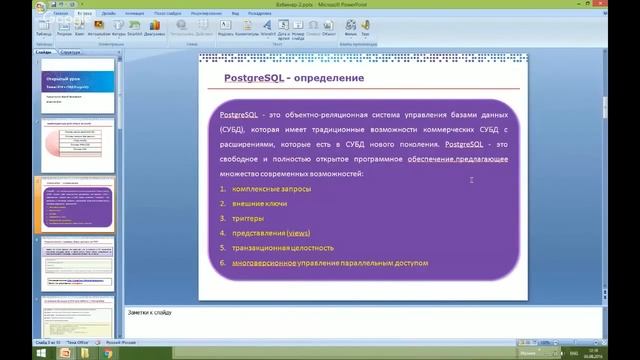Select the Вставка ribbon tab
Image resolution: width=640 pixels, height=360 pixels.
84,13
